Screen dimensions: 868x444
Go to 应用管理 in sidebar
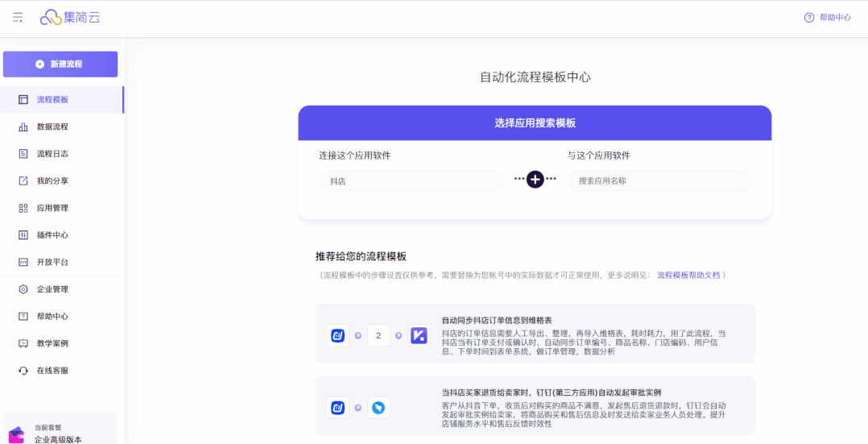[52, 208]
